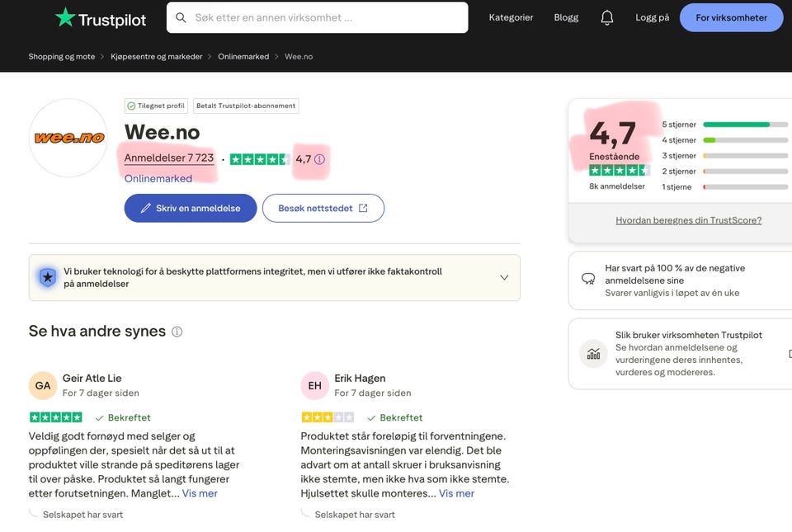Click Logg på
The height and width of the screenshot is (532, 792).
(652, 17)
